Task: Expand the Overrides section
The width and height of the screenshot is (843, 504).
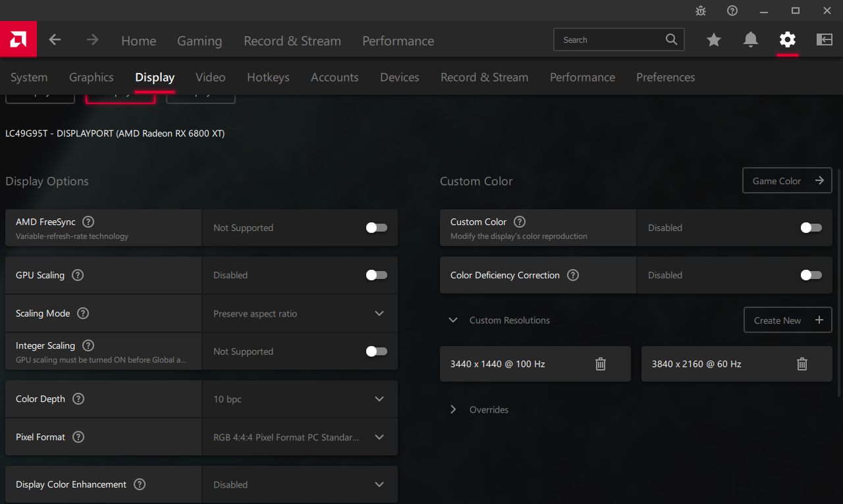Action: click(x=453, y=409)
